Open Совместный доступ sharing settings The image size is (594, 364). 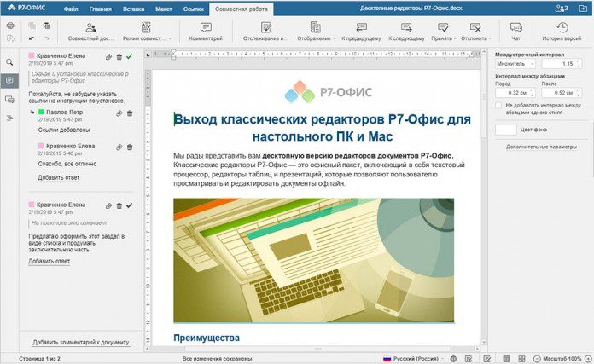tap(91, 32)
